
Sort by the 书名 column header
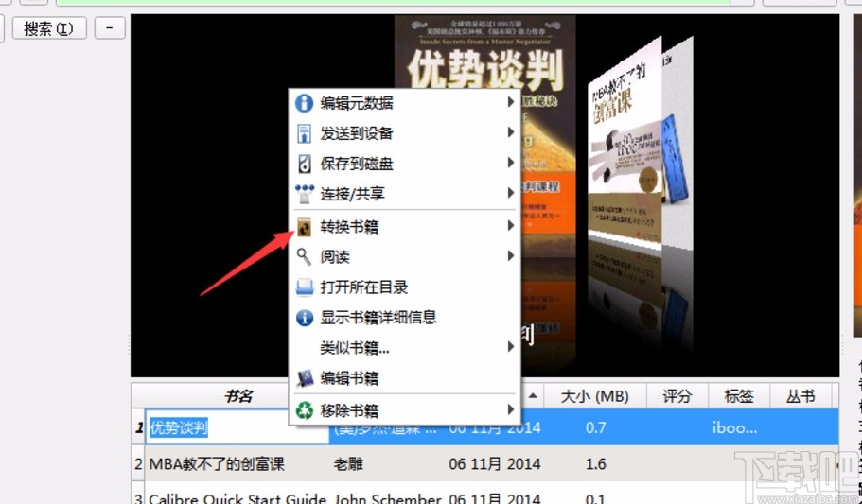(237, 395)
